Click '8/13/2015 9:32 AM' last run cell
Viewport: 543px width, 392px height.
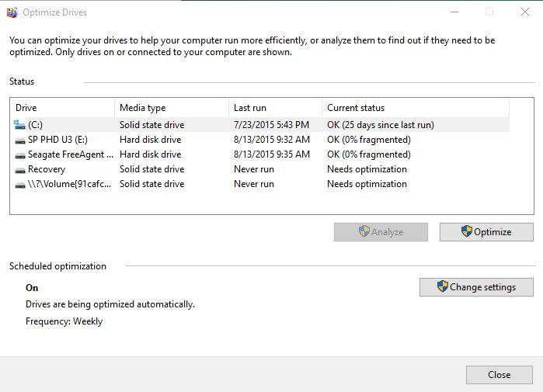[272, 140]
